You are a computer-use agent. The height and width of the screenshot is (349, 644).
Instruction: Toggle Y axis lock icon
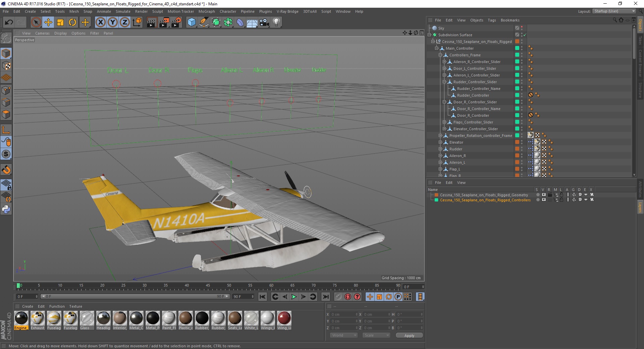(x=113, y=22)
